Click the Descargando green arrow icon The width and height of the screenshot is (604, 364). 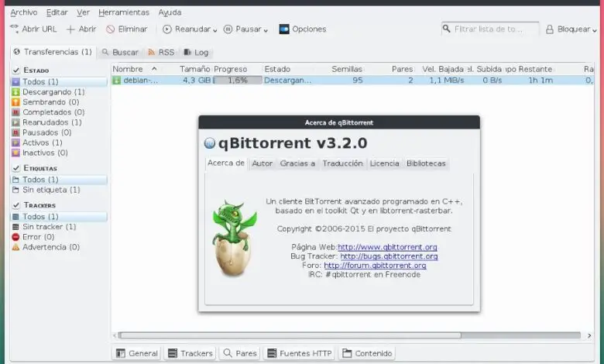point(15,92)
